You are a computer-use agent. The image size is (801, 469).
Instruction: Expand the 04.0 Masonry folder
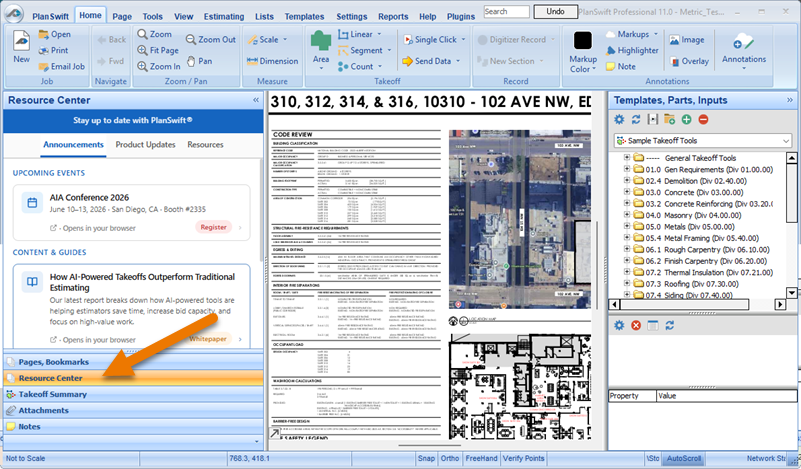[x=627, y=215]
